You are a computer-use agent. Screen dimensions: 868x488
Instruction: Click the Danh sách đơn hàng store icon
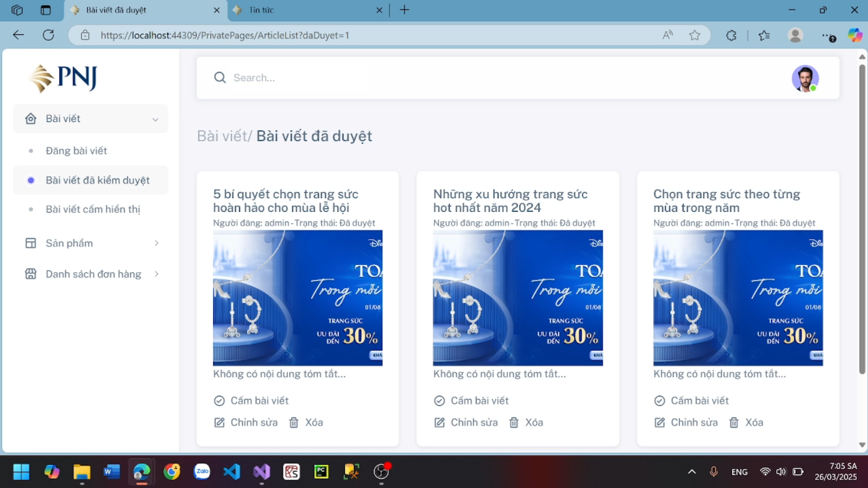(x=31, y=274)
